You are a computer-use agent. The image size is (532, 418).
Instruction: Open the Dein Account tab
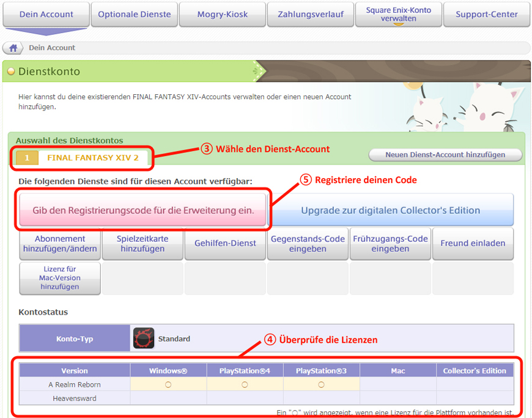(46, 14)
